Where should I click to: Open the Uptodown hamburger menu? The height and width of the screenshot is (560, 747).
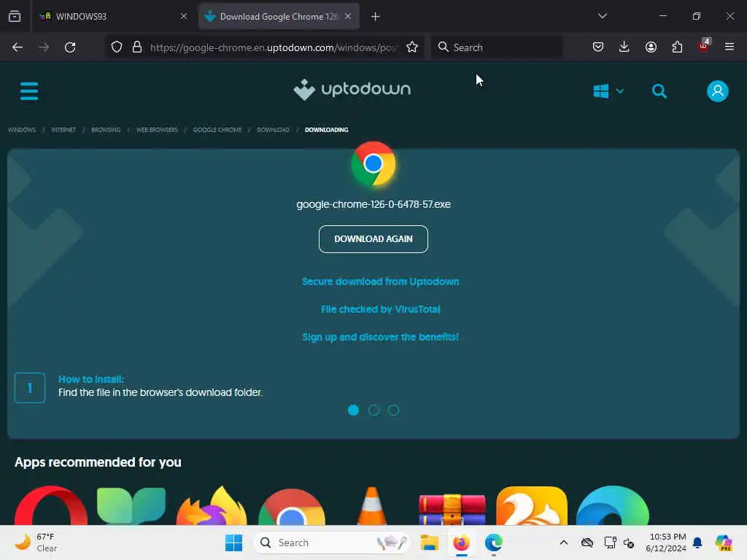29,90
